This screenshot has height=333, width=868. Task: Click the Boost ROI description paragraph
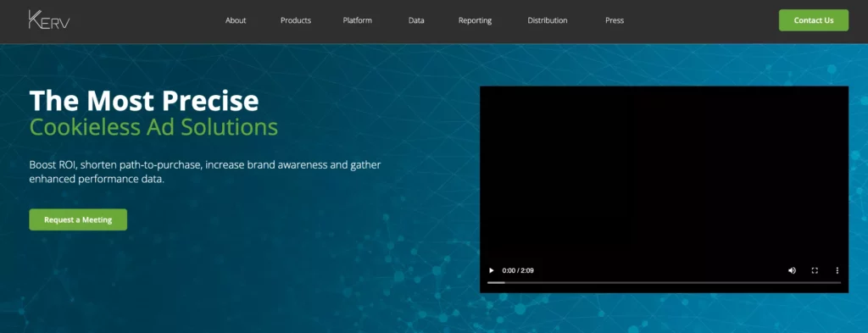click(x=205, y=172)
